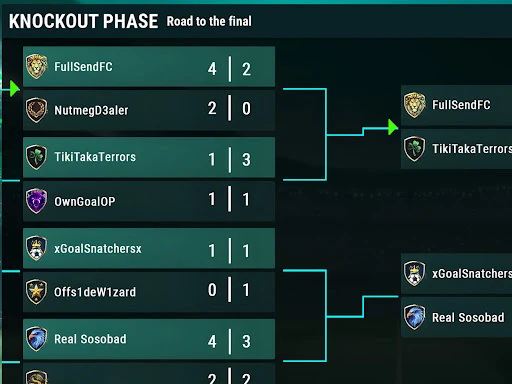Click the KNOCKOUT PHASE heading
512x384 pixels.
click(x=83, y=21)
